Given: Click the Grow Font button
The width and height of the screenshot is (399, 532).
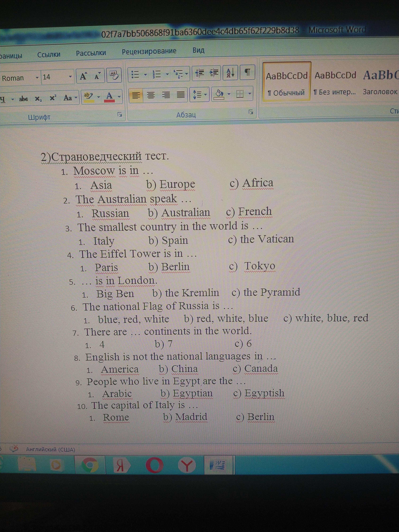Looking at the screenshot, I should [x=83, y=76].
